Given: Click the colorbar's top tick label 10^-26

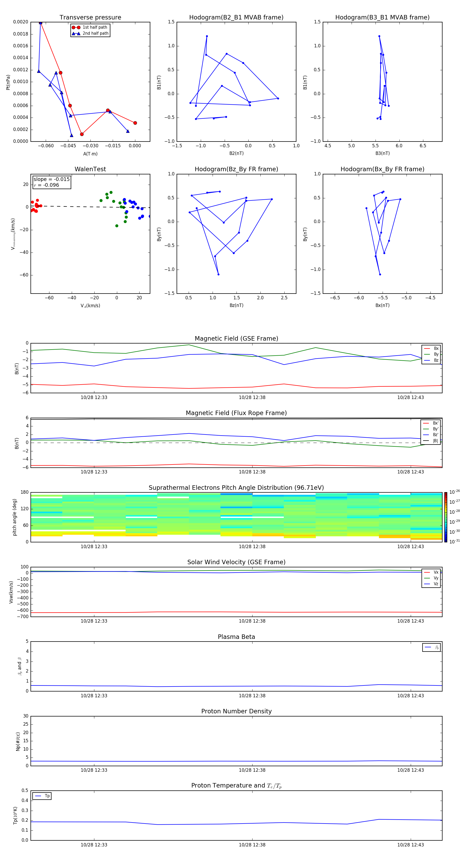Looking at the screenshot, I should point(455,492).
